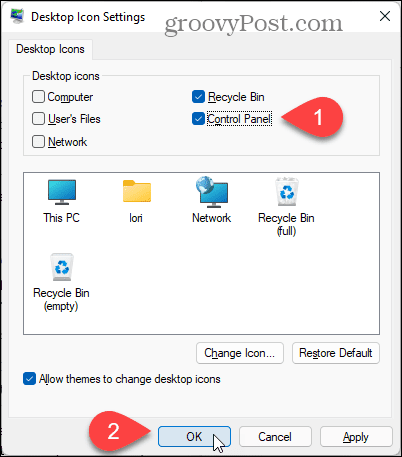
Task: Uncheck the Recycle Bin checkbox
Action: coord(198,97)
